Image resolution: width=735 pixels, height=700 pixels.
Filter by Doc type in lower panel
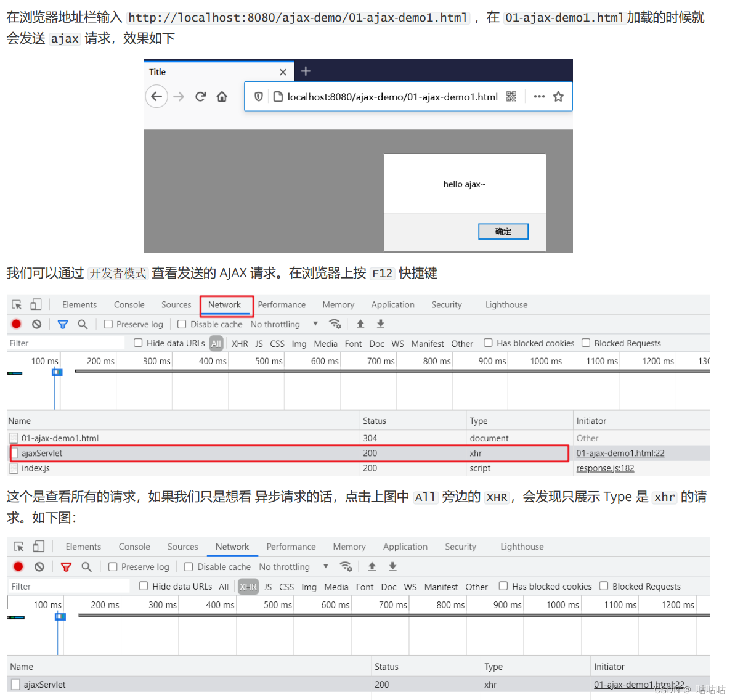point(389,587)
